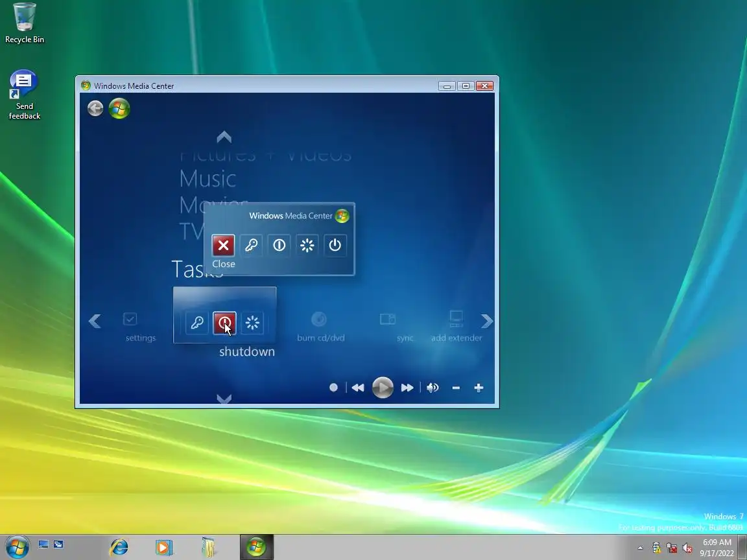Click the record button in transport controls
This screenshot has width=747, height=560.
(x=333, y=388)
